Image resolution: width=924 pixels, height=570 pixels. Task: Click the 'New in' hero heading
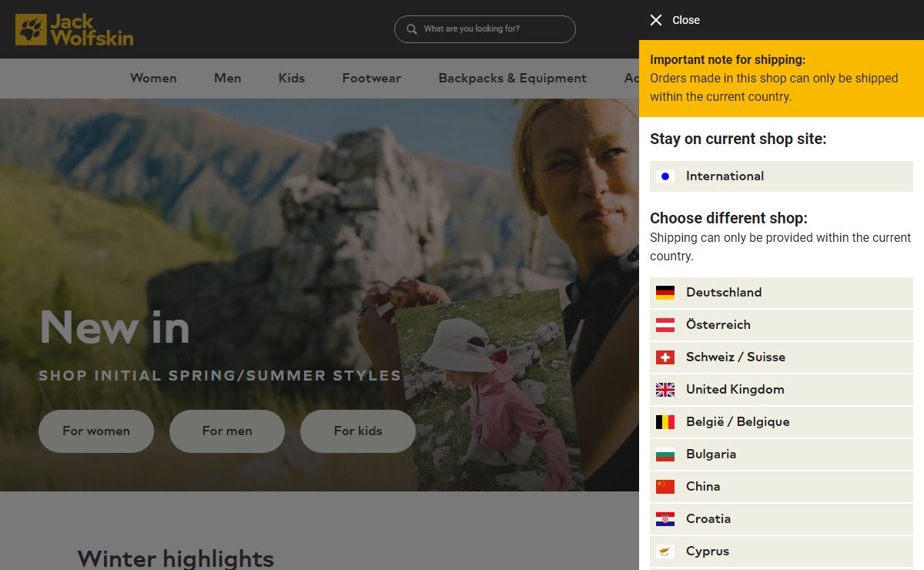115,327
